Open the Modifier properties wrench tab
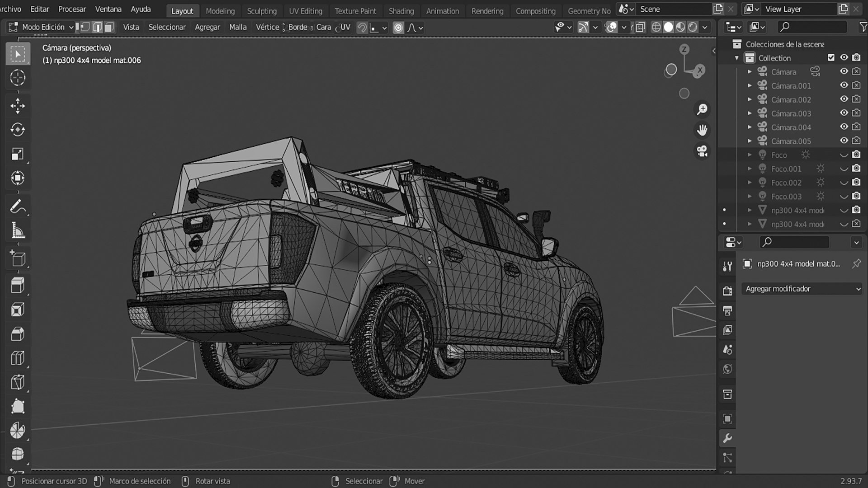The image size is (868, 488). click(x=727, y=438)
